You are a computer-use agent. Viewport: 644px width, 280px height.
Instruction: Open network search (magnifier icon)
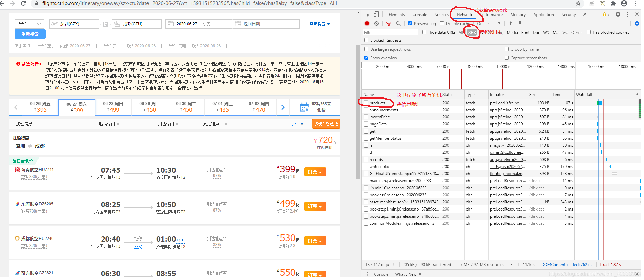pyautogui.click(x=398, y=23)
